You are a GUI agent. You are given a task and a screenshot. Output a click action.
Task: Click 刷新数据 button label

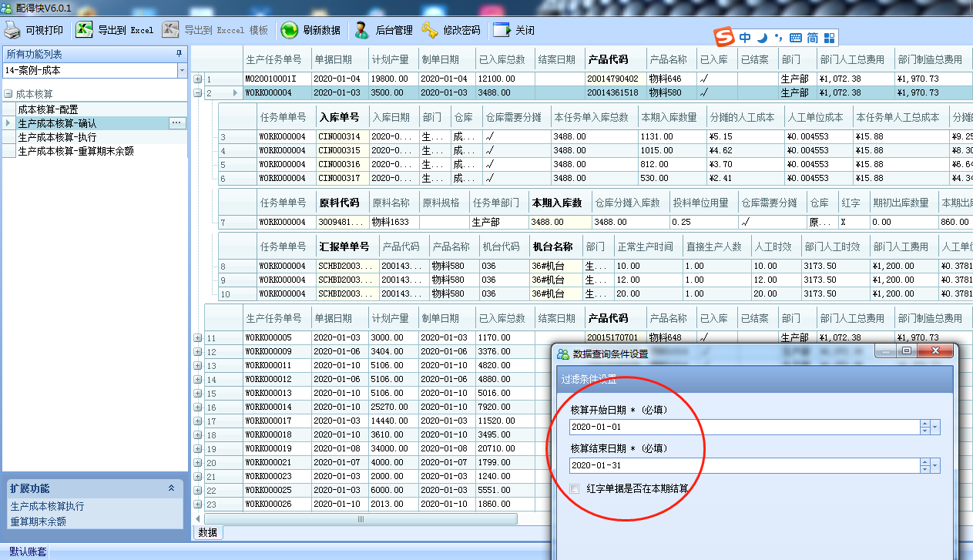tap(322, 31)
